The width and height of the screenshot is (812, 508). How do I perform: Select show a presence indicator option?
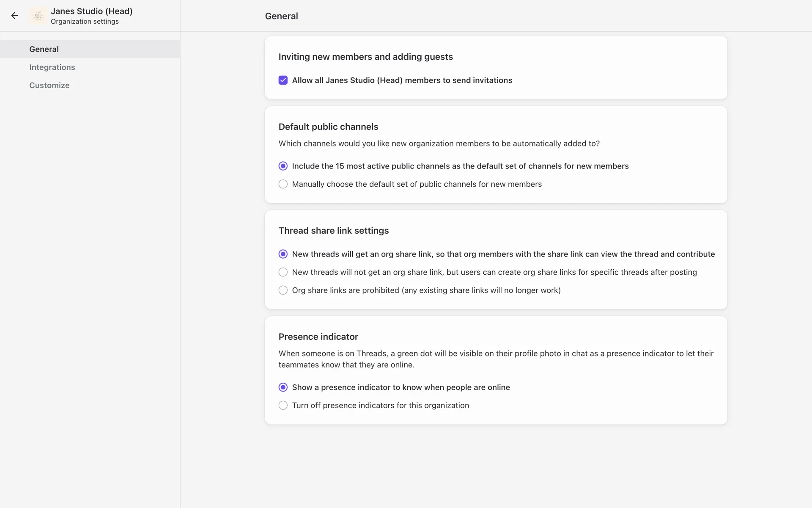point(283,387)
